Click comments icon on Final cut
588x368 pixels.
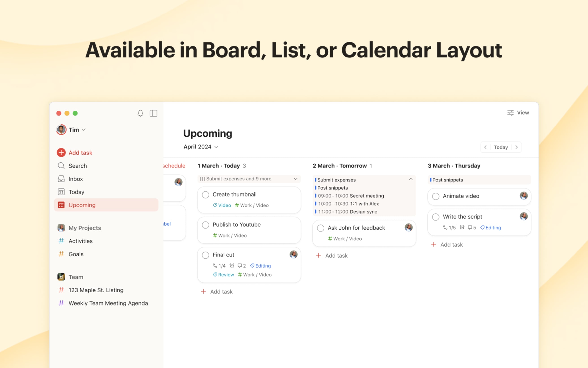click(240, 265)
